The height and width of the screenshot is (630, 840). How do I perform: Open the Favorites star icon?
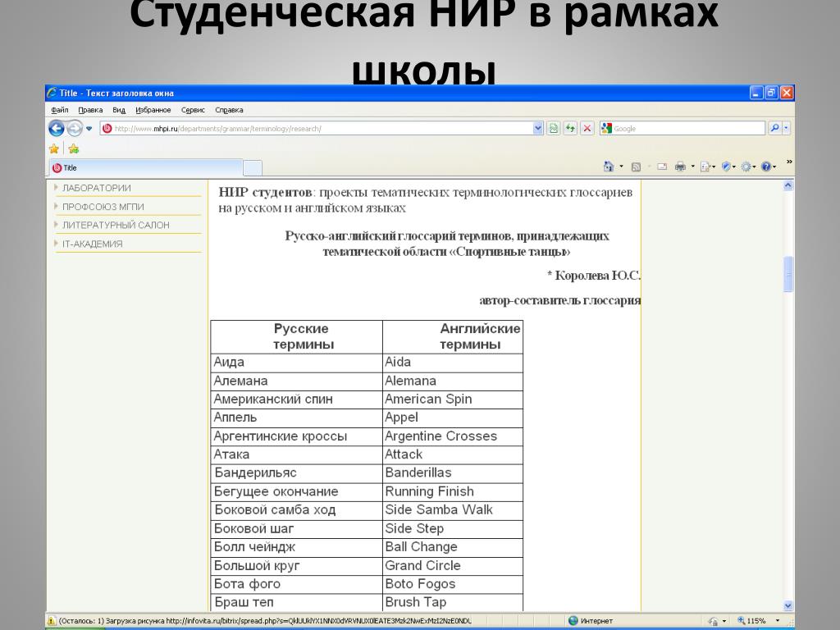pos(54,149)
